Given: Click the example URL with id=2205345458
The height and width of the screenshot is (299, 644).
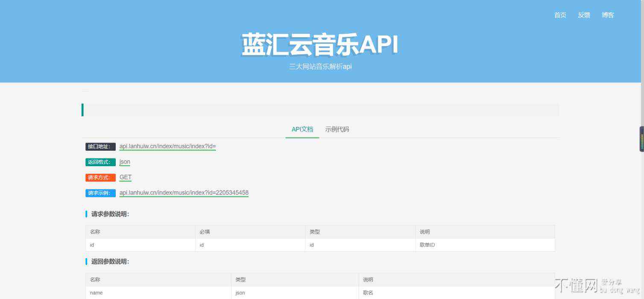Looking at the screenshot, I should coord(184,193).
